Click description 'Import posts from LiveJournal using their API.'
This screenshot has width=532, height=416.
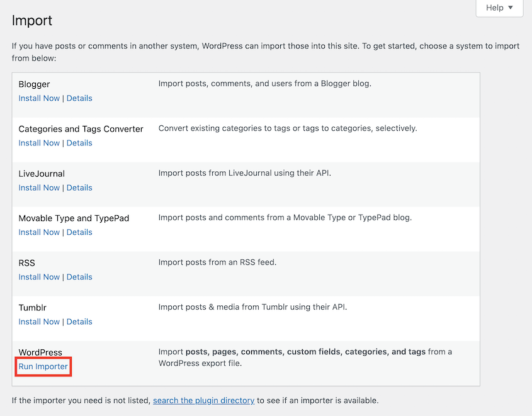click(245, 173)
